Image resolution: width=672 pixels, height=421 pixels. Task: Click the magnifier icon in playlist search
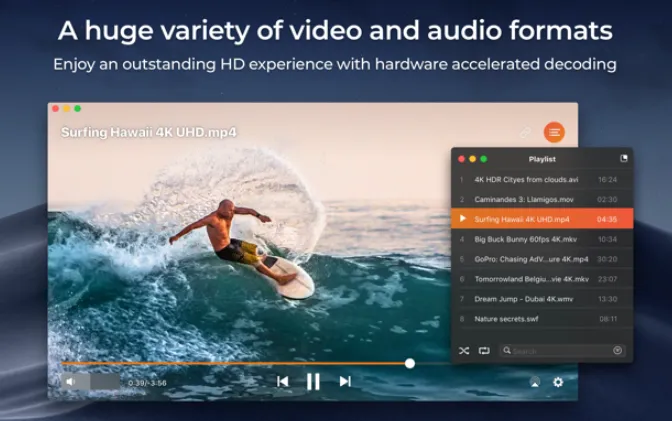click(x=507, y=350)
